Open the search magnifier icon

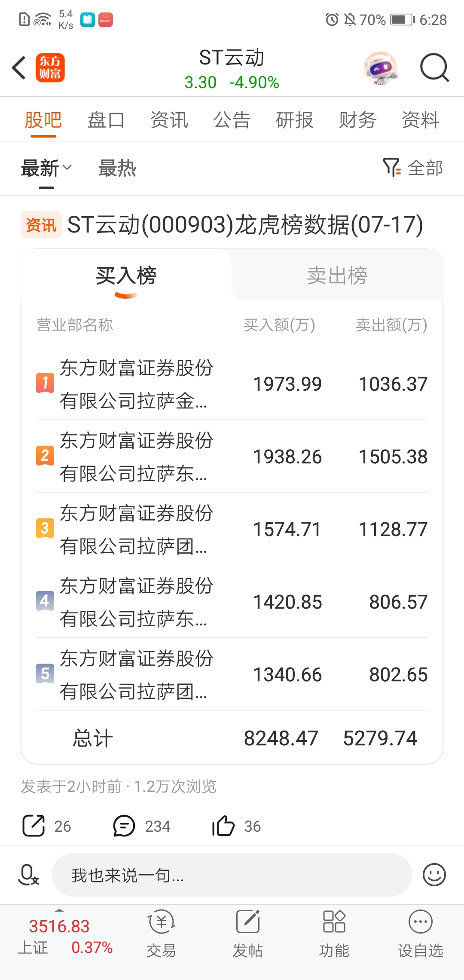pos(434,67)
